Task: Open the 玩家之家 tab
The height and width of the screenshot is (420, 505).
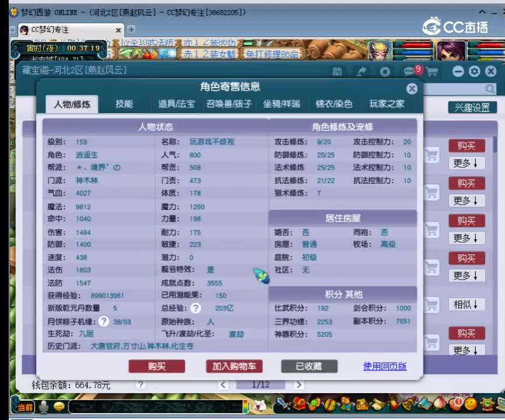Action: [x=387, y=104]
